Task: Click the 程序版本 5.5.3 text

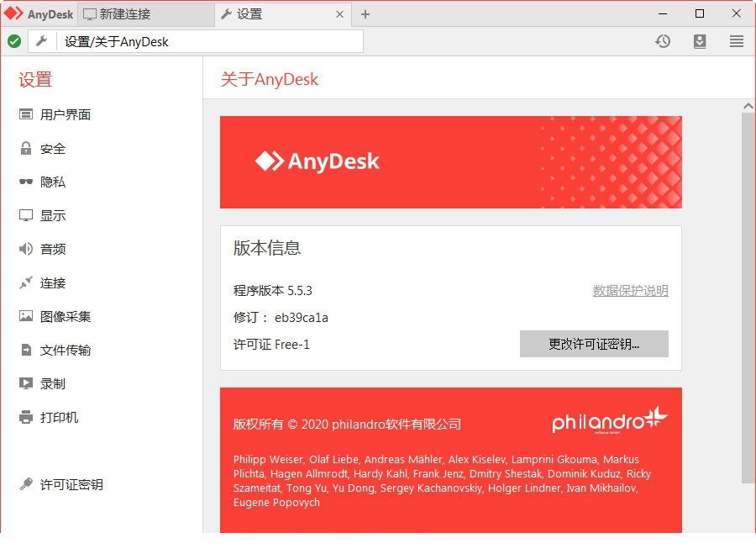Action: pyautogui.click(x=273, y=291)
